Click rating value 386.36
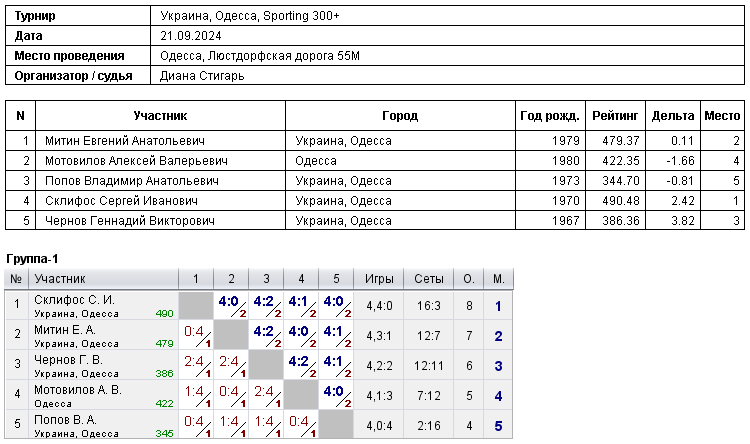Image resolution: width=750 pixels, height=444 pixels. point(621,221)
